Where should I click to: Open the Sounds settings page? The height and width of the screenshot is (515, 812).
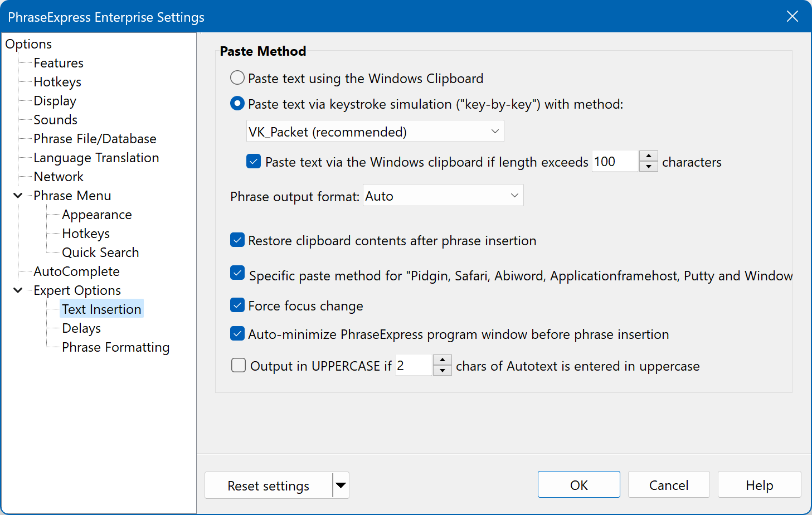[x=55, y=120]
